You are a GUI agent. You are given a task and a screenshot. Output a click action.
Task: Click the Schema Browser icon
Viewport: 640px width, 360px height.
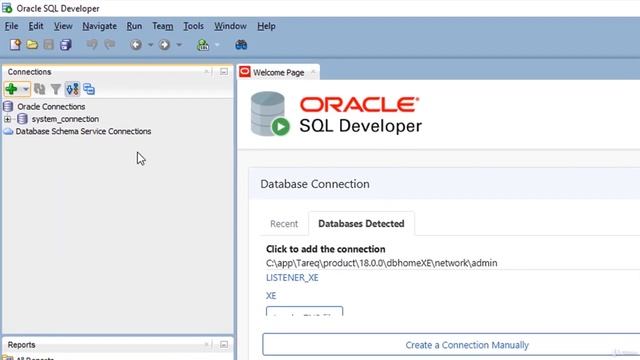pos(89,89)
